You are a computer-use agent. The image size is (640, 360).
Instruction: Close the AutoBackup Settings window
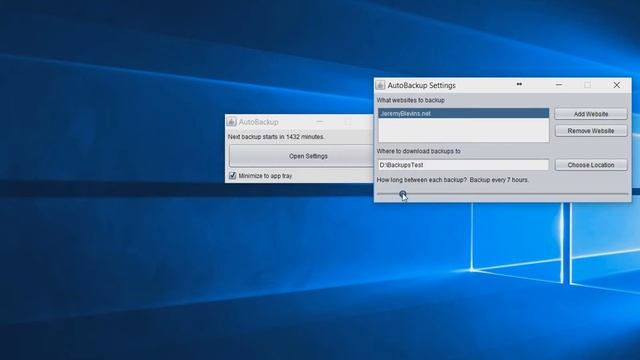point(616,85)
